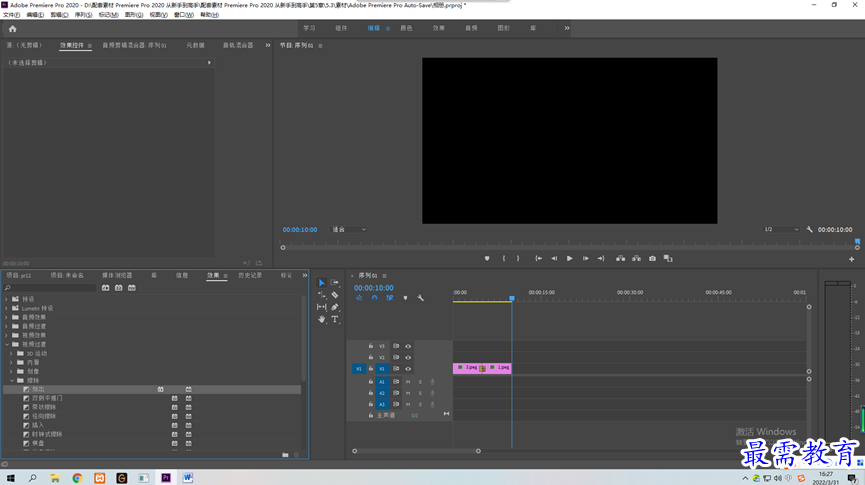Viewport: 865px width, 485px height.
Task: Hide track V3 using eye icon
Action: click(x=408, y=347)
